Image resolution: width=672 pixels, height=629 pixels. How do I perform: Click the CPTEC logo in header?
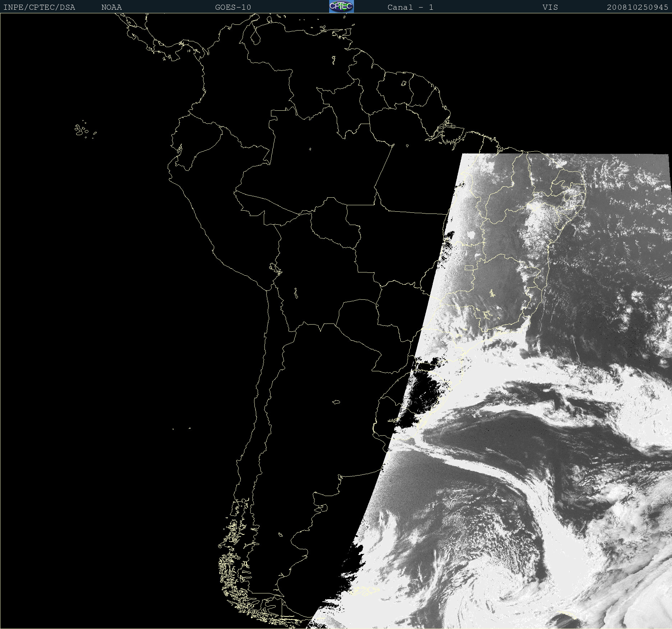(341, 6)
